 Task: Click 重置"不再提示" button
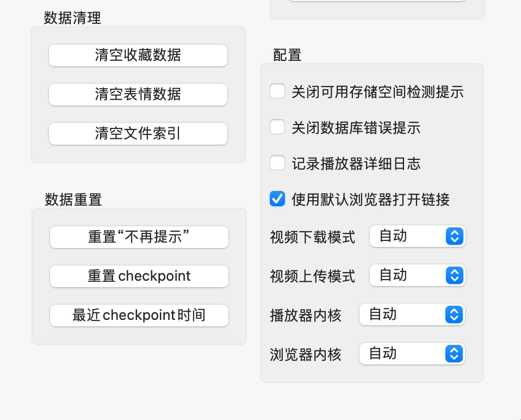click(139, 237)
